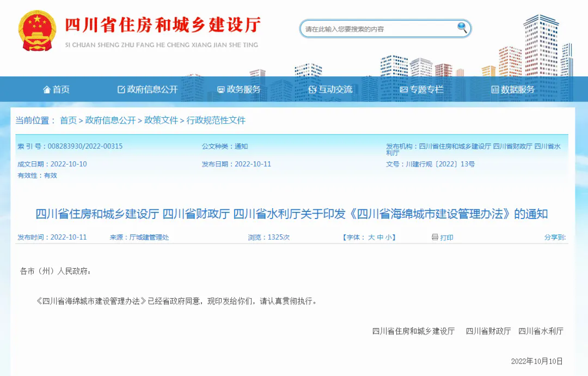This screenshot has width=588, height=376.
Task: Click the chart icon beside 数据服务
Action: point(495,89)
